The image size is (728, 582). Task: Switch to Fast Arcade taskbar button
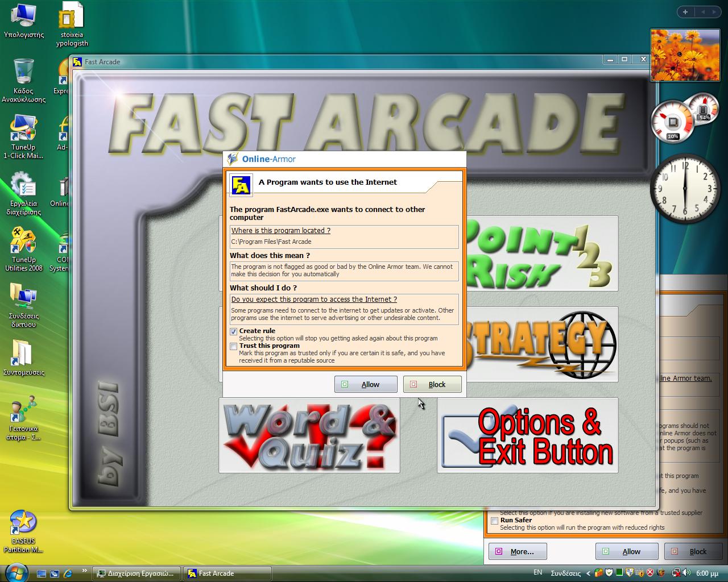[x=227, y=573]
